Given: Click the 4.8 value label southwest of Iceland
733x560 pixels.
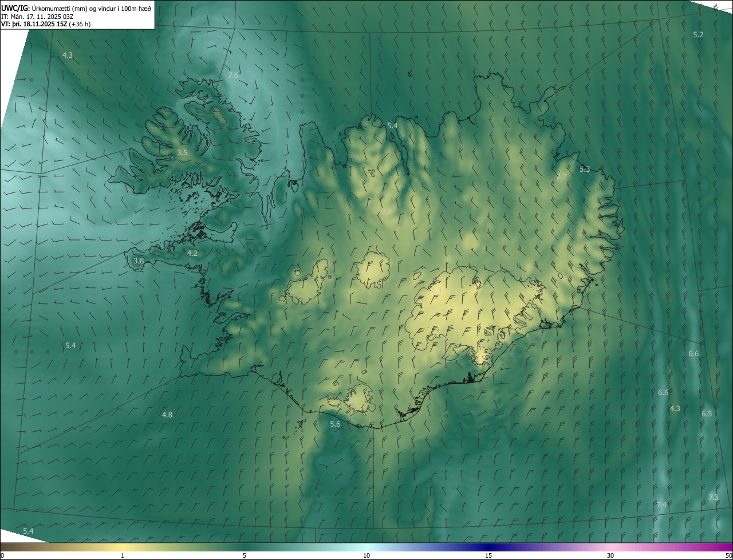Looking at the screenshot, I should (167, 415).
